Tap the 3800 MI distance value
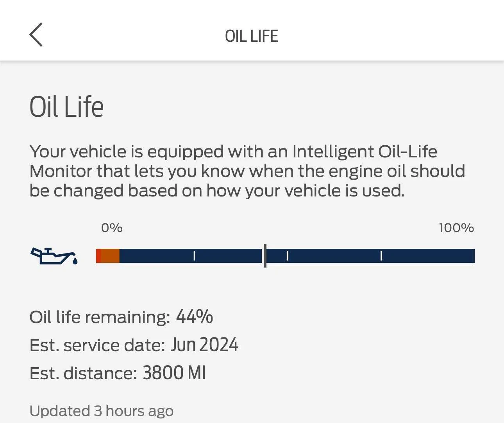Image resolution: width=504 pixels, height=423 pixels. click(174, 373)
